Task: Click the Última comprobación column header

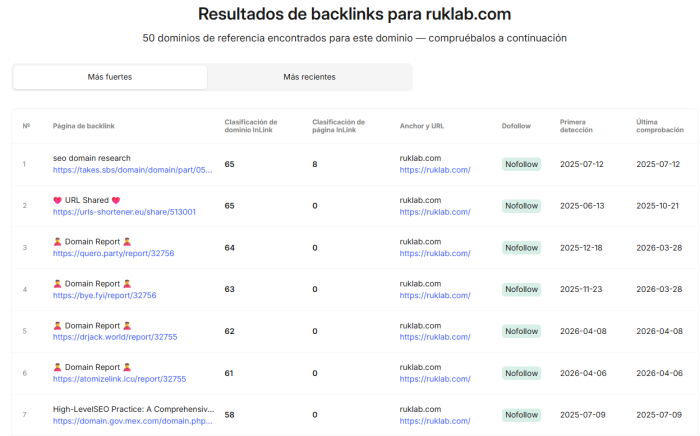Action: click(x=660, y=126)
